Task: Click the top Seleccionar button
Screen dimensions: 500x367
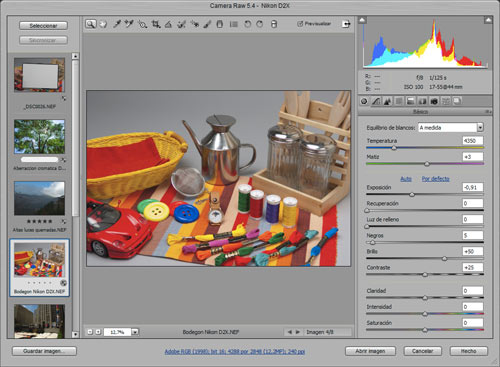Action: coord(43,26)
